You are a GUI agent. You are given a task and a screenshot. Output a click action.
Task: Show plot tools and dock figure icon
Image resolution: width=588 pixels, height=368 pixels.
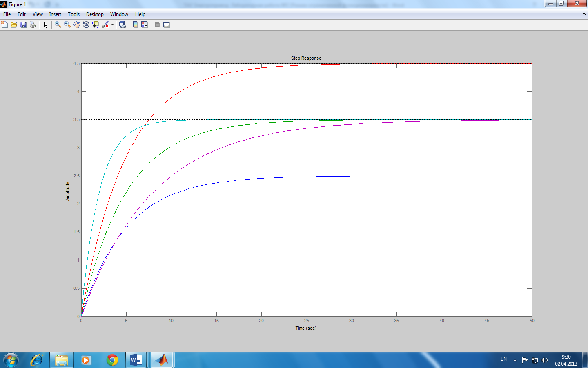pos(167,25)
